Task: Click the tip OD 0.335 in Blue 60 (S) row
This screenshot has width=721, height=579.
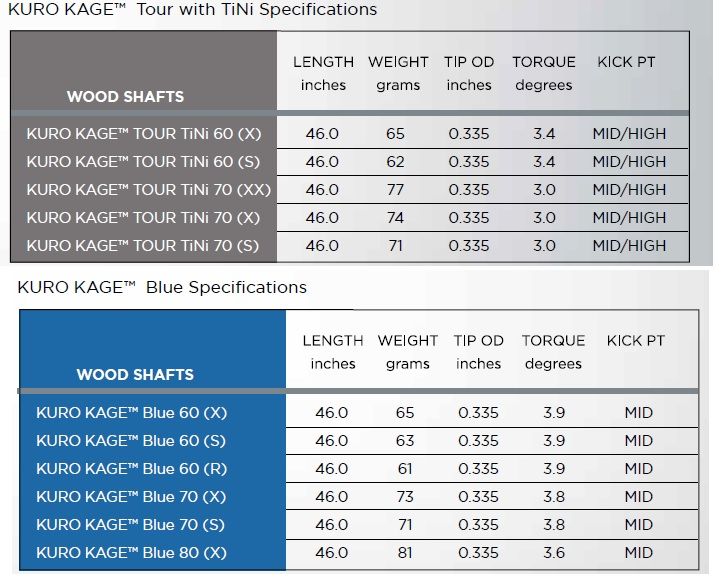Action: click(479, 441)
